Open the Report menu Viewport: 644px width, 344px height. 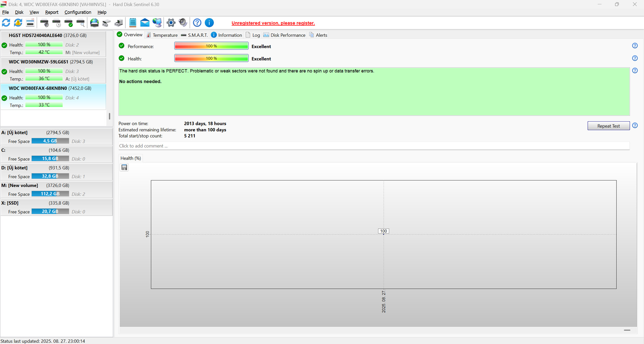click(52, 12)
